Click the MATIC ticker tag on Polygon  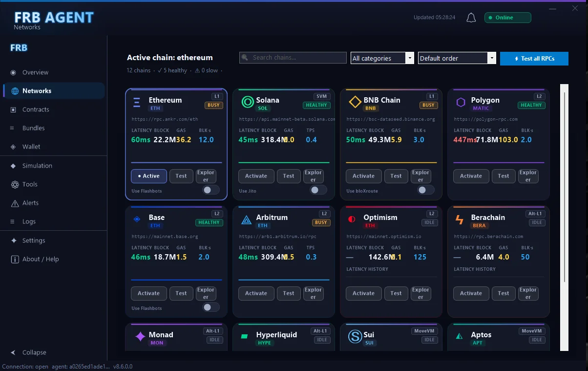point(481,109)
